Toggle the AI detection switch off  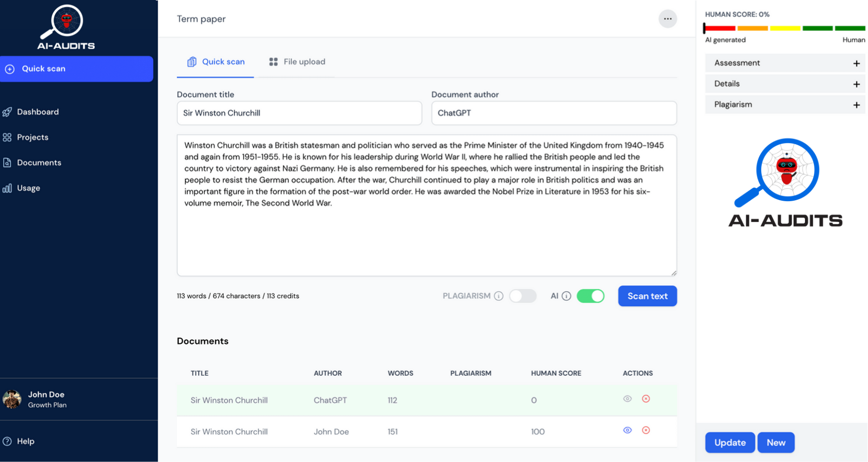point(591,296)
